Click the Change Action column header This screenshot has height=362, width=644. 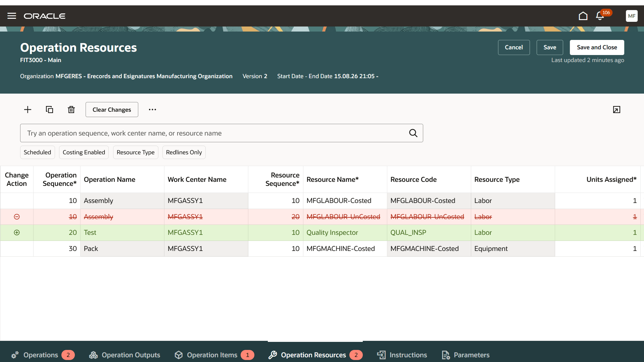click(17, 179)
